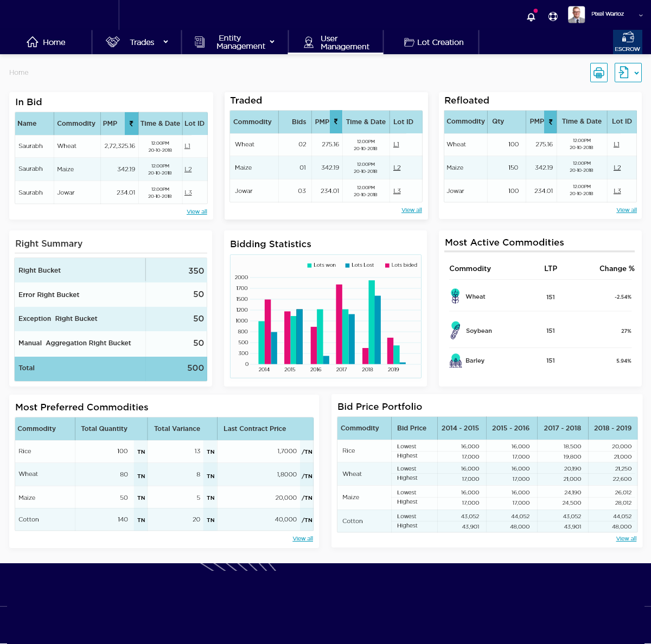This screenshot has height=644, width=651.
Task: Click the Barley commodity icon
Action: pyautogui.click(x=455, y=360)
